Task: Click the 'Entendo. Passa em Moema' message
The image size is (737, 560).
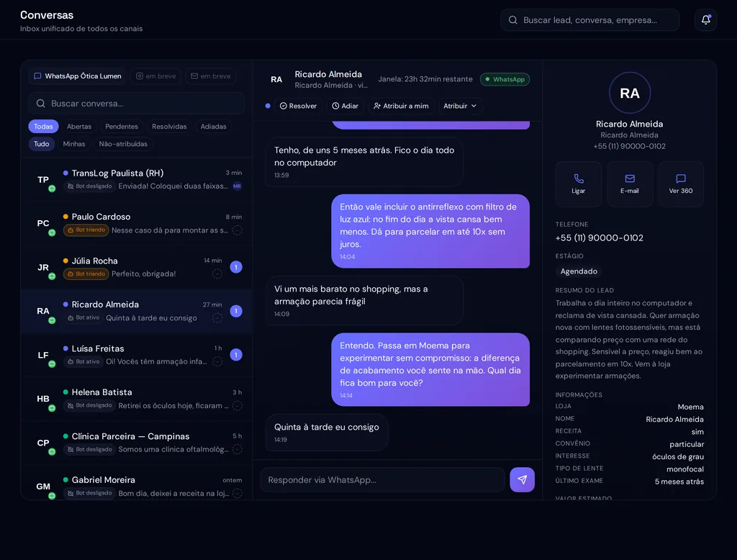Action: point(430,369)
